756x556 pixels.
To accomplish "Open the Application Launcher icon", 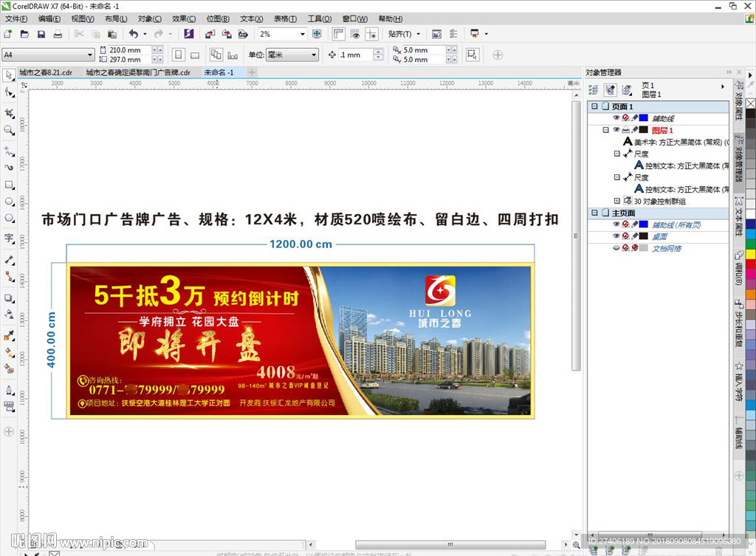I will (187, 33).
